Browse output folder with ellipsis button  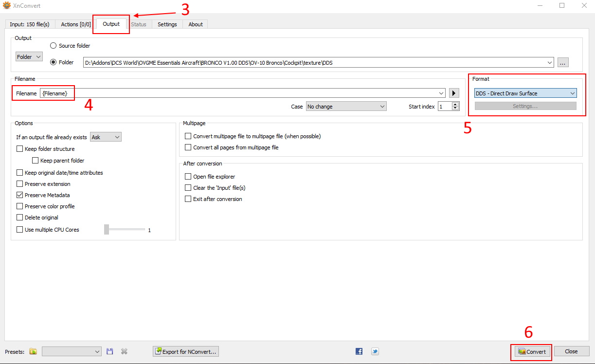(x=563, y=62)
